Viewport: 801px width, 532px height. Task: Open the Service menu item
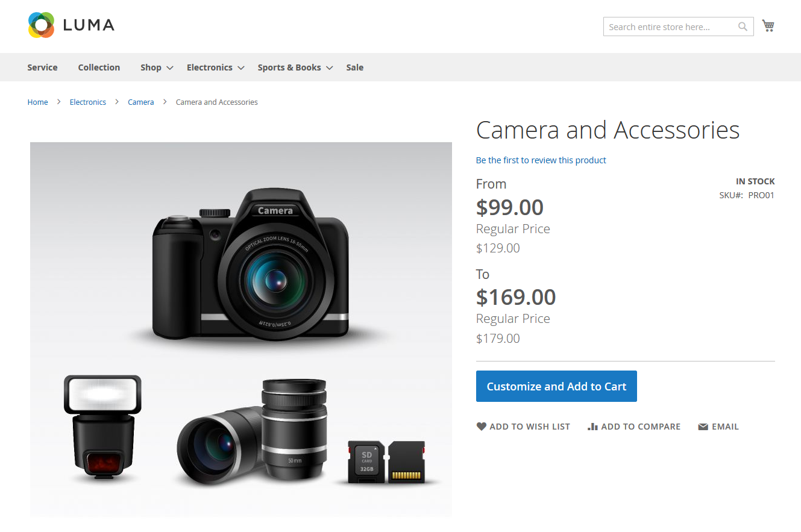pyautogui.click(x=42, y=67)
